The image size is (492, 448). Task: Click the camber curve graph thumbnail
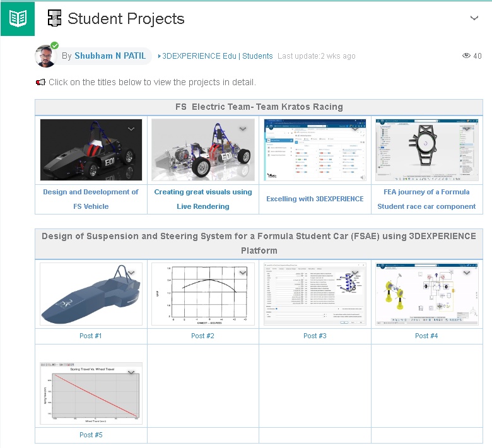(202, 293)
